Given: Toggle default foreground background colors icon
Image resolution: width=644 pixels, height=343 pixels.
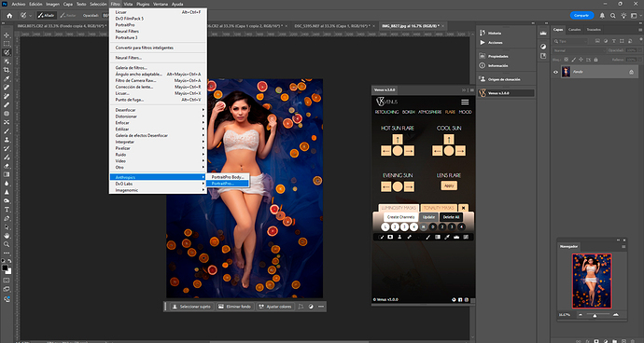Looking at the screenshot, I should pos(3,260).
